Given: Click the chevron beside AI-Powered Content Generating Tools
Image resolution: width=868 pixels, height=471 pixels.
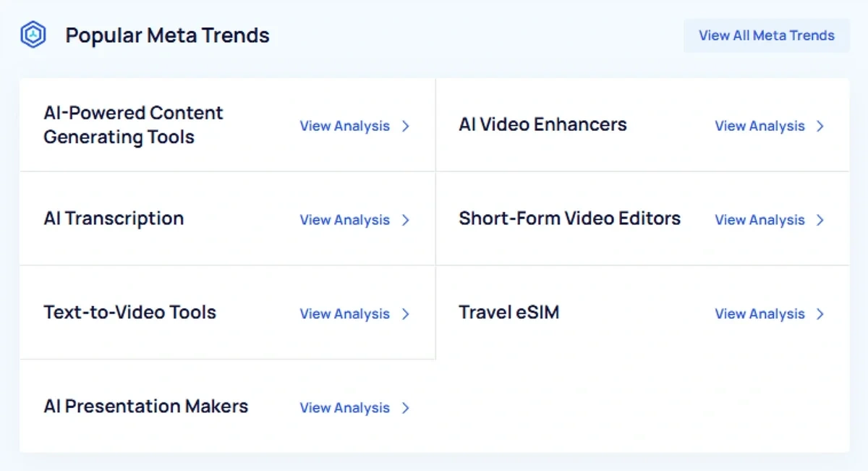Looking at the screenshot, I should (x=407, y=126).
